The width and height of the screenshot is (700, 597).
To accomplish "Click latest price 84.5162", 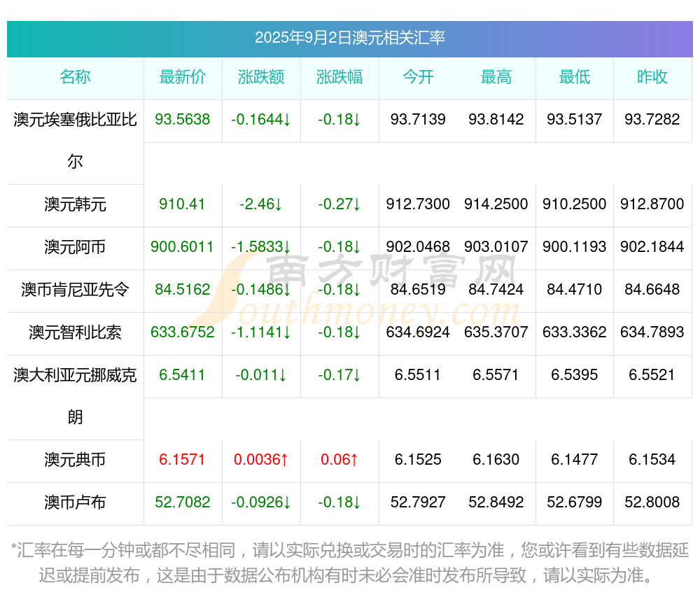I will 183,290.
